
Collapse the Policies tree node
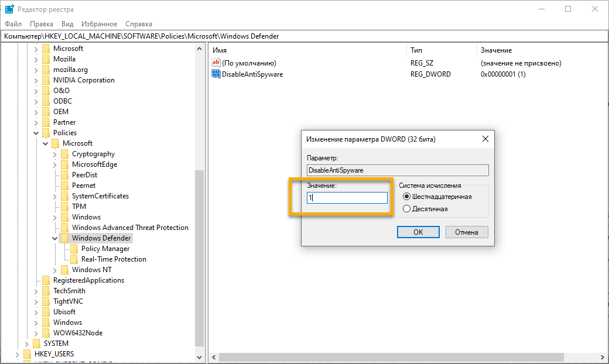tap(36, 132)
